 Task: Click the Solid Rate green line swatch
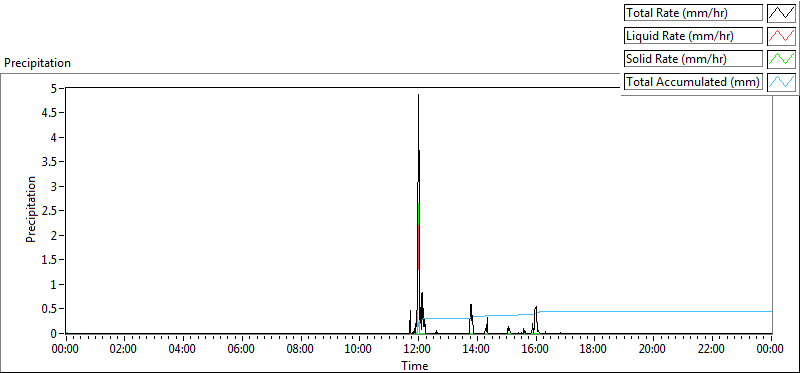pyautogui.click(x=781, y=59)
